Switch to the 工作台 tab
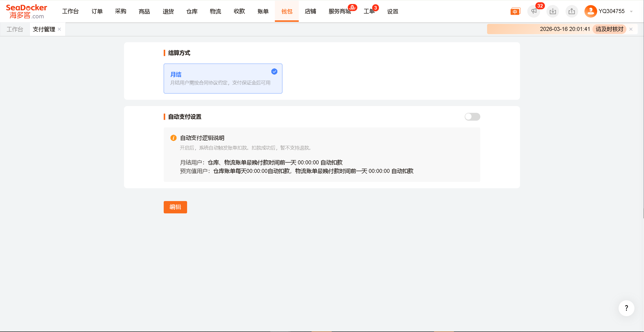Viewport: 644px width, 332px height. (15, 29)
